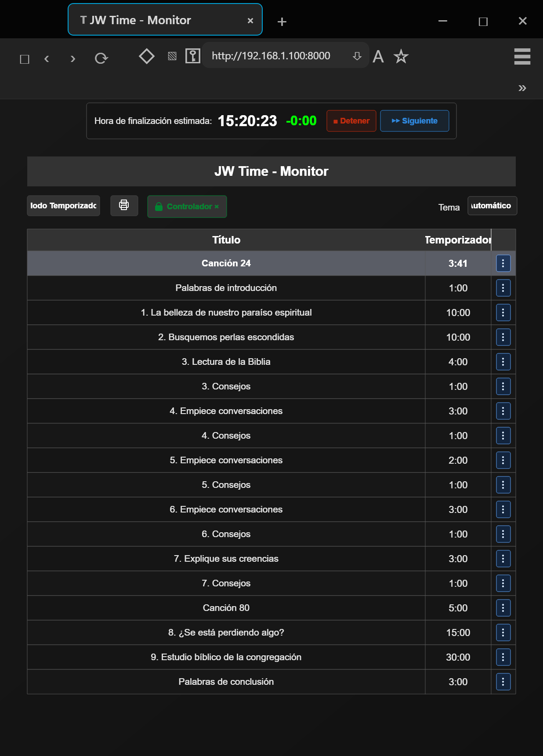
Task: Open options for 3. Lectura de la Biblia
Action: (x=503, y=362)
